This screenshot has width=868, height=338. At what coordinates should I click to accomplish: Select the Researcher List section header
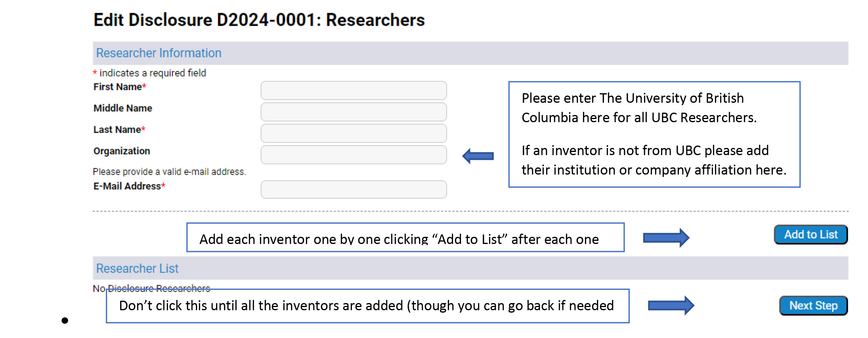coord(136,268)
